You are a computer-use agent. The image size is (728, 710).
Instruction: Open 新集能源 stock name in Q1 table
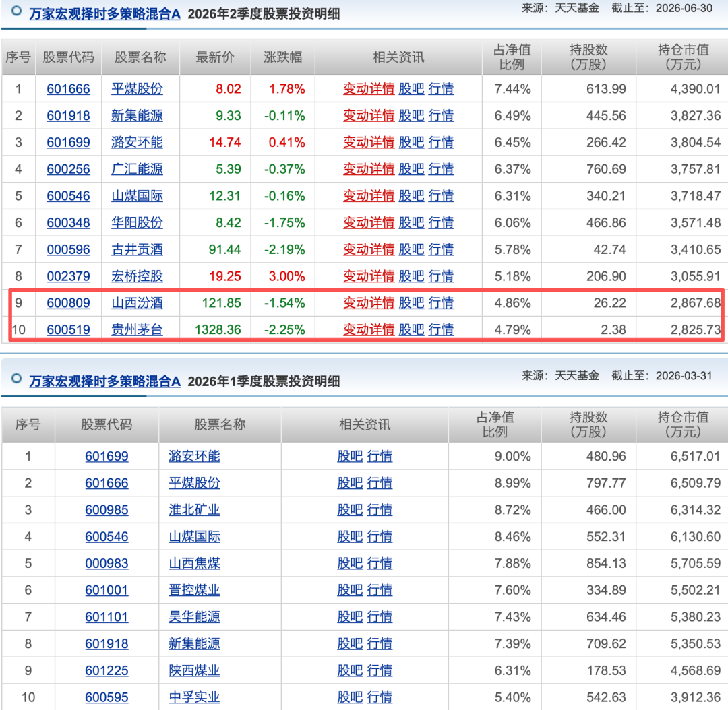tap(194, 643)
